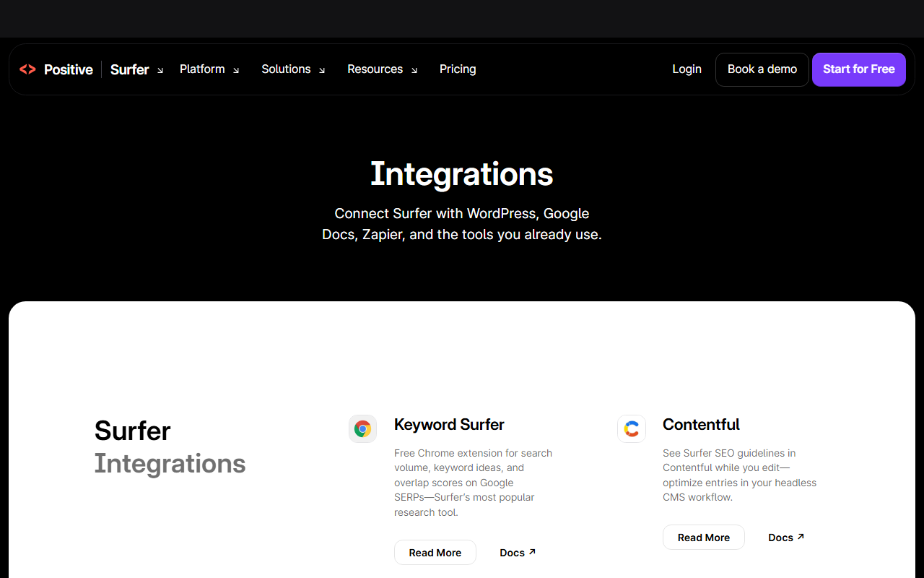Go to the Pricing page
924x578 pixels.
click(x=458, y=69)
